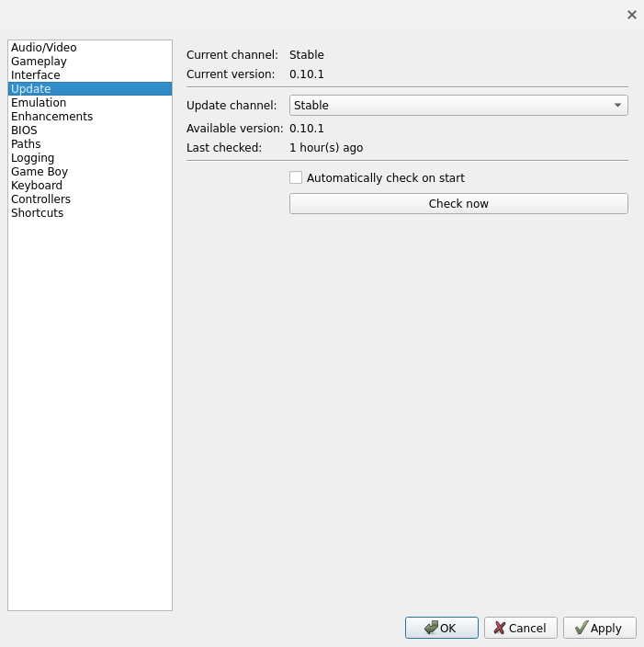Select BIOS in the sidebar list
Viewport: 644px width, 647px height.
pyautogui.click(x=90, y=130)
